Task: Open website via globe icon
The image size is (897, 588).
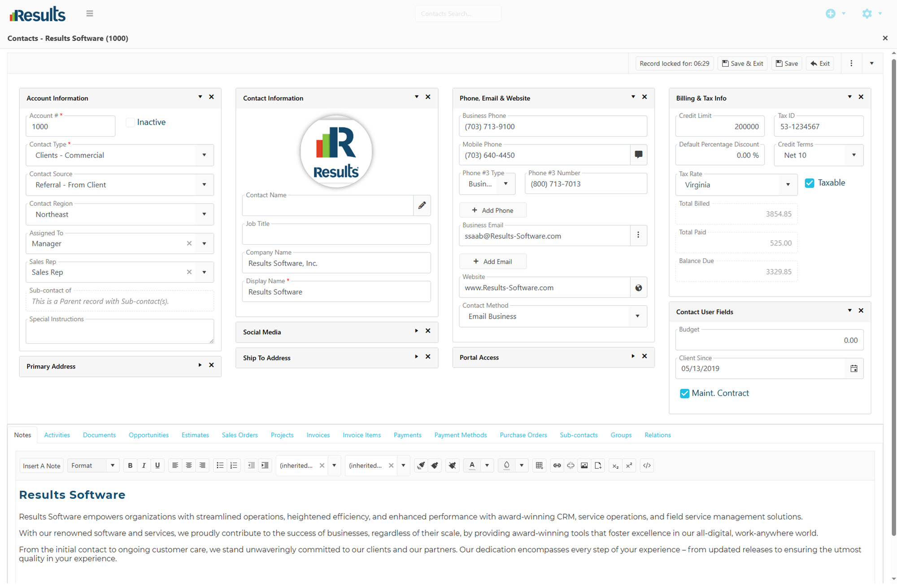Action: (x=638, y=288)
